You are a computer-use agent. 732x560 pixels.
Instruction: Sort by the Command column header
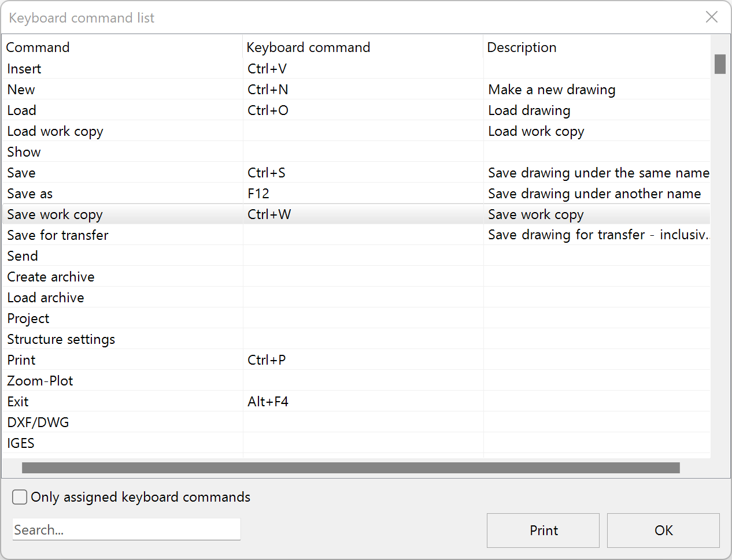(38, 47)
